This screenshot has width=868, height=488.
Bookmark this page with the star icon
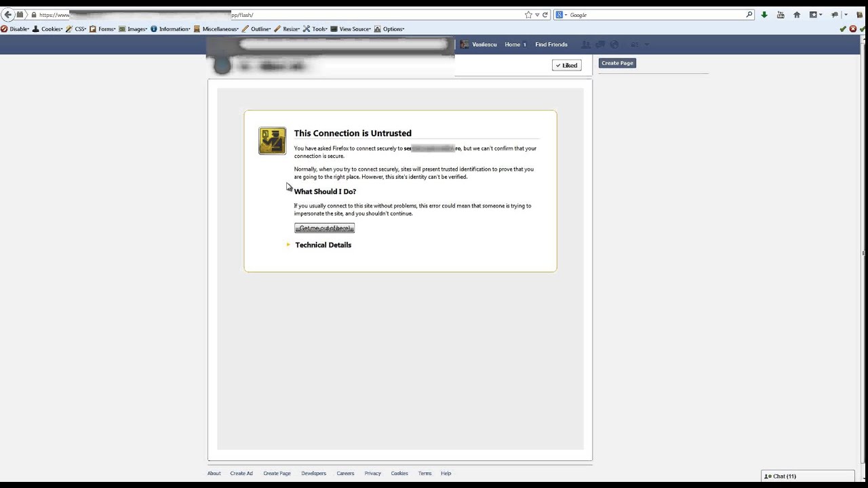tap(528, 15)
